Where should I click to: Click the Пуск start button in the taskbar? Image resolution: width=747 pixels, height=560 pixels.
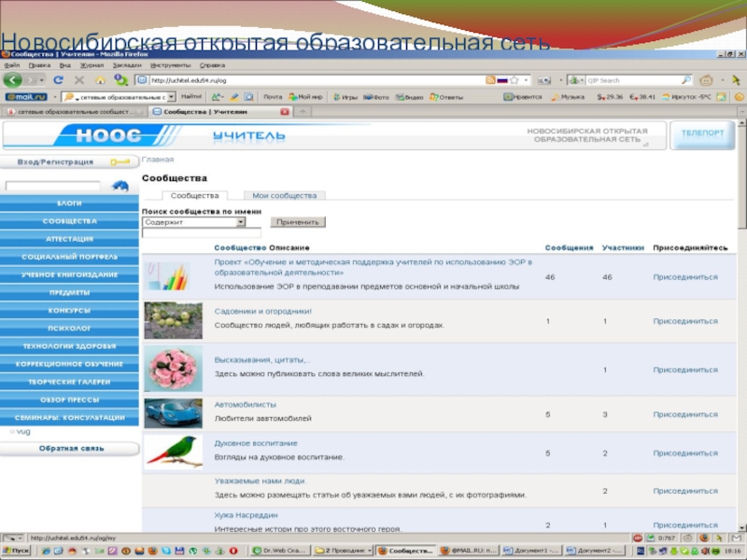pos(16,552)
